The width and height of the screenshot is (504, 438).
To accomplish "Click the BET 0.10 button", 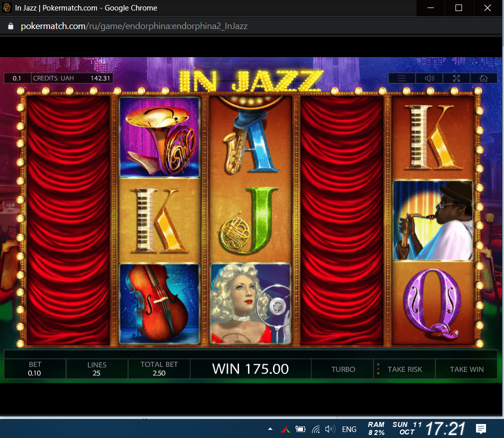I will (34, 369).
